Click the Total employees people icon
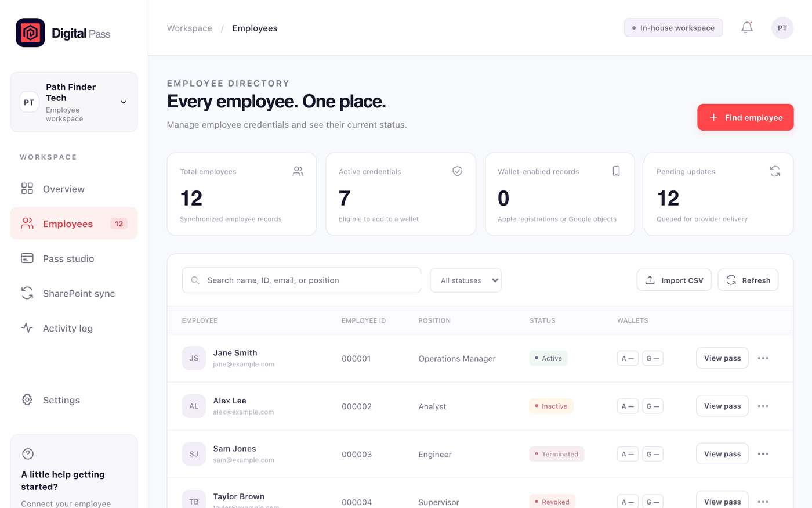Screen dimensions: 812x508 [x=298, y=171]
